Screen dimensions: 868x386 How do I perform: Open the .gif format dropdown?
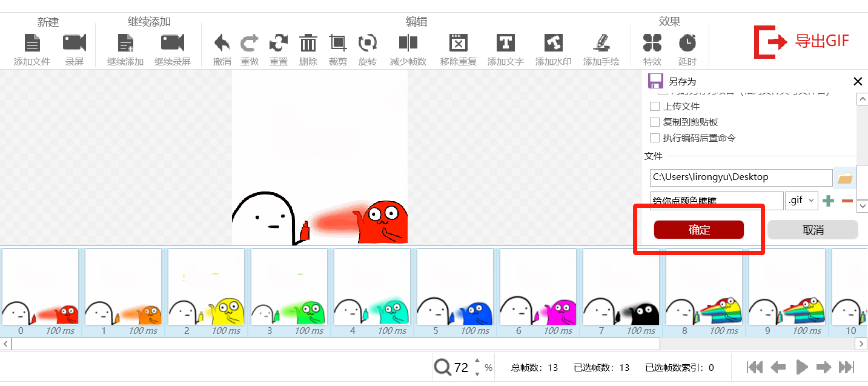[x=801, y=200]
